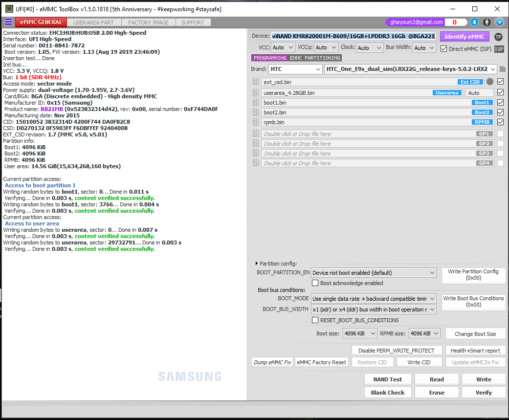Click the microphone-shaped icon in top bar
Viewport: 509px width, 420px height.
pos(487,22)
